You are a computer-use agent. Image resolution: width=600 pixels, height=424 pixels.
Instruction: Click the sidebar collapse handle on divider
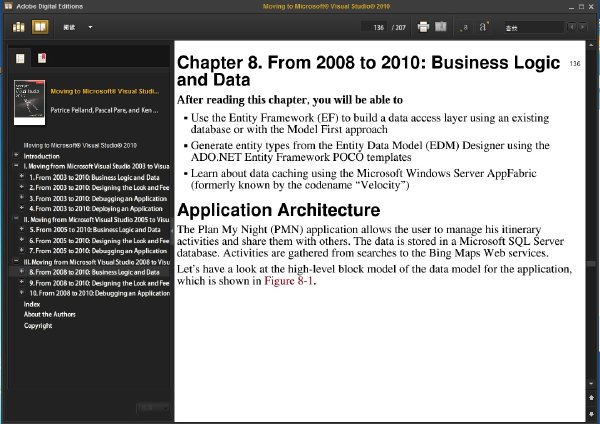click(172, 230)
